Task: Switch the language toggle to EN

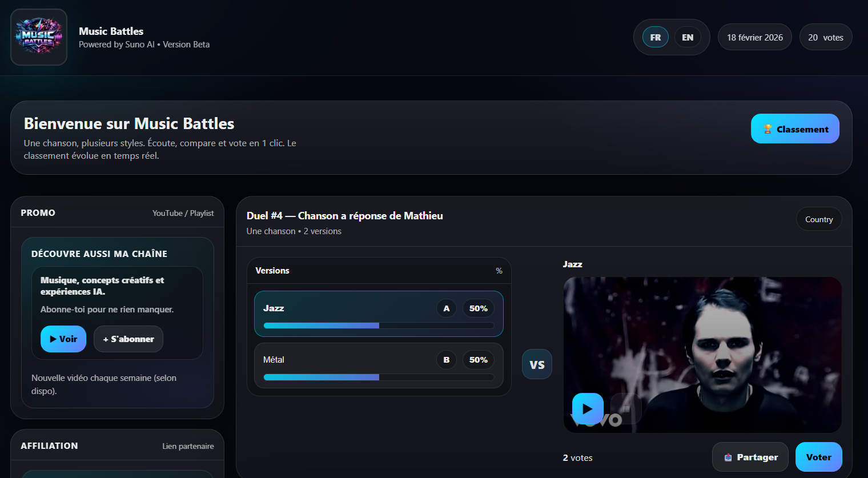Action: coord(688,37)
